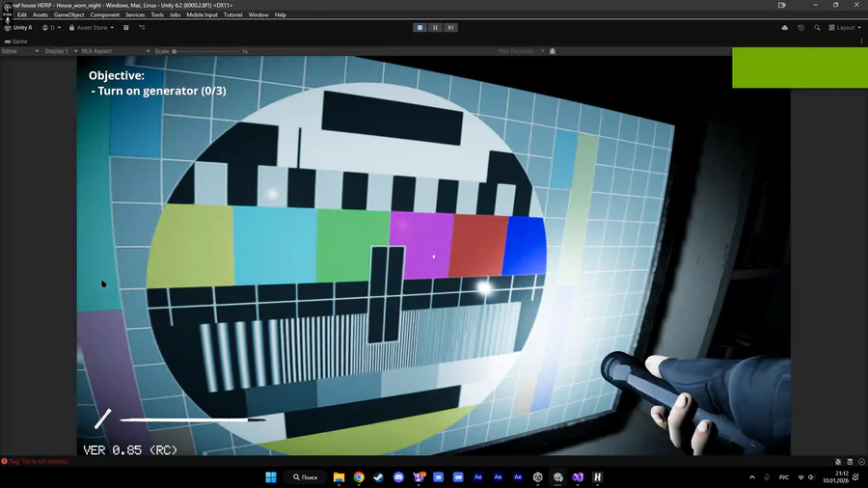
Task: Open the Help menu
Action: [281, 14]
